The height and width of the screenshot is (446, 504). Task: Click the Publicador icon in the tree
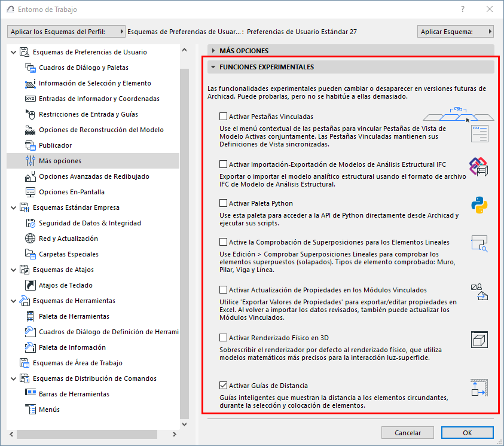(30, 145)
